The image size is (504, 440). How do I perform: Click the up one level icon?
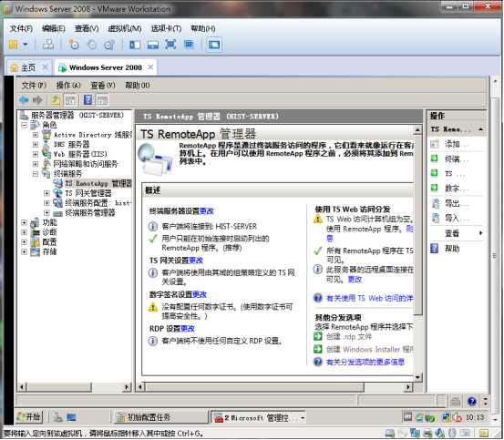coord(56,100)
